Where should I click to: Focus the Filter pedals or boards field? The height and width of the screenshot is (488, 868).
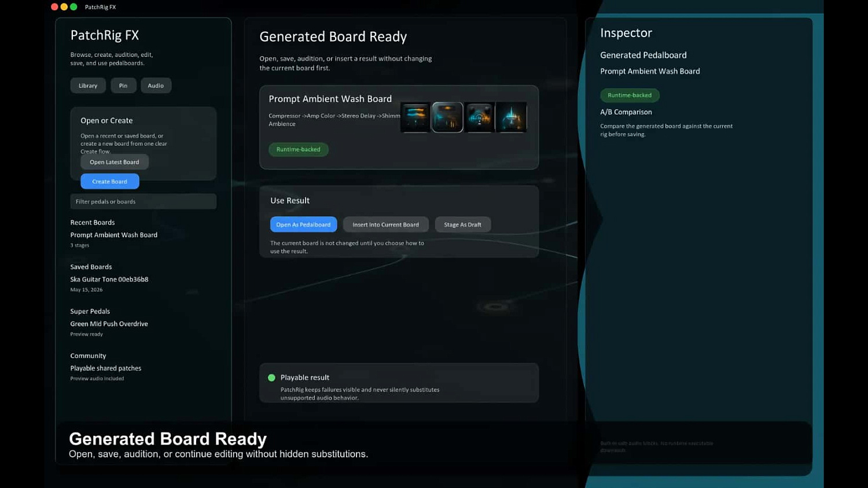[144, 201]
